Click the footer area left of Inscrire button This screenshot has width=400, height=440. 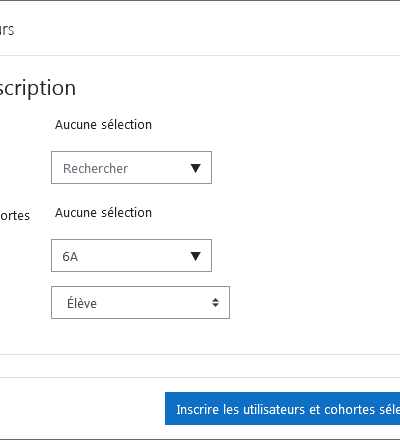point(82,408)
